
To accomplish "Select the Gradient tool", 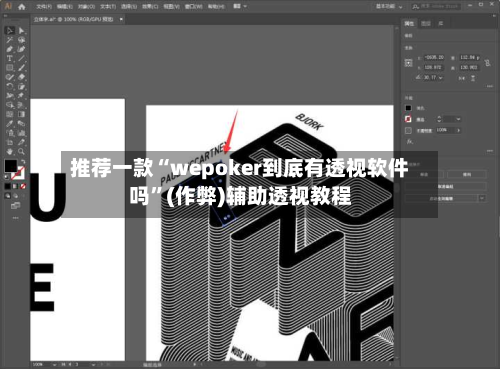I will click(21, 114).
